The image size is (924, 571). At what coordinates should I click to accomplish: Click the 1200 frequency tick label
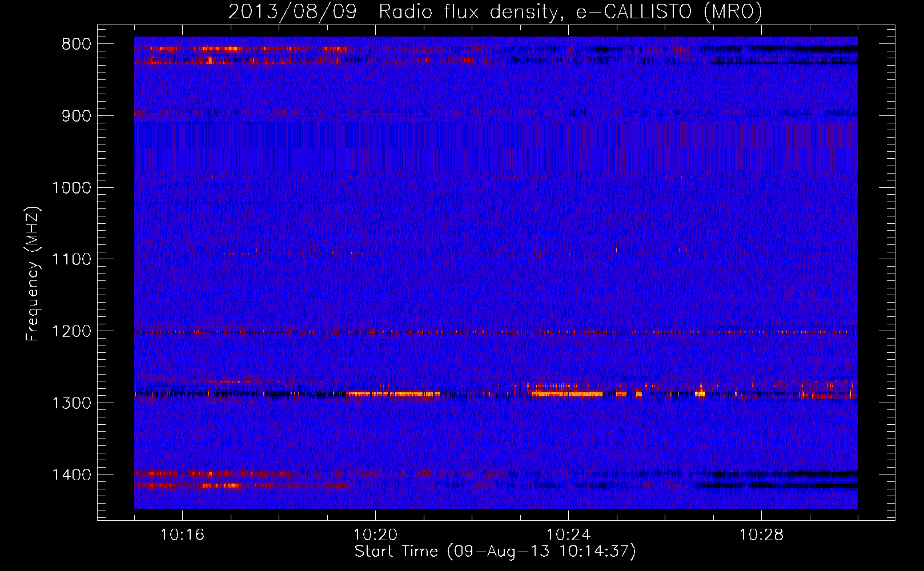coord(71,331)
